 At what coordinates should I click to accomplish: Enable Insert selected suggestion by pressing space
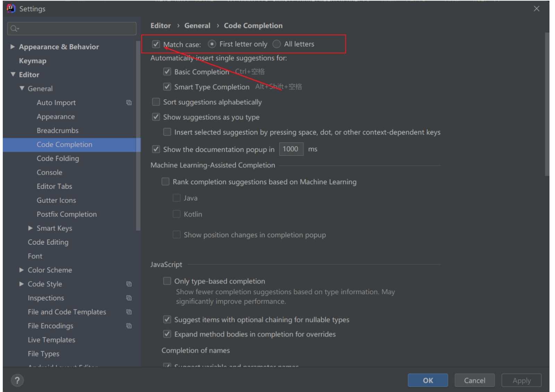point(167,132)
